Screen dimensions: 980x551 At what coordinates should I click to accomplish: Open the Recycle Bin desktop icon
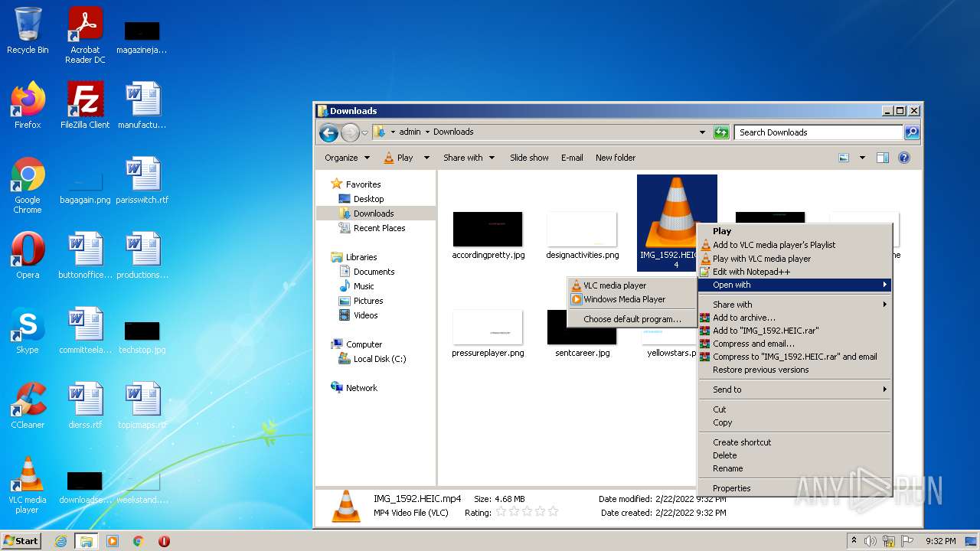coord(28,32)
